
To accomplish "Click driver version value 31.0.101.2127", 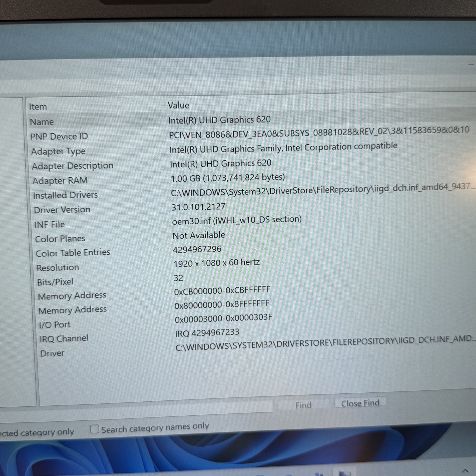I will pos(198,207).
